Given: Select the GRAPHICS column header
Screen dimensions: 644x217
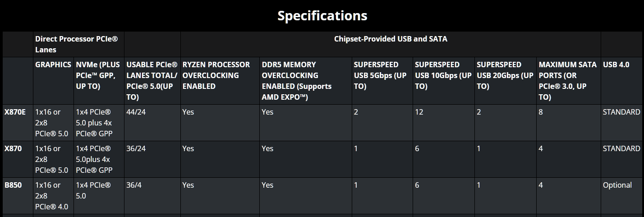Looking at the screenshot, I should [53, 65].
